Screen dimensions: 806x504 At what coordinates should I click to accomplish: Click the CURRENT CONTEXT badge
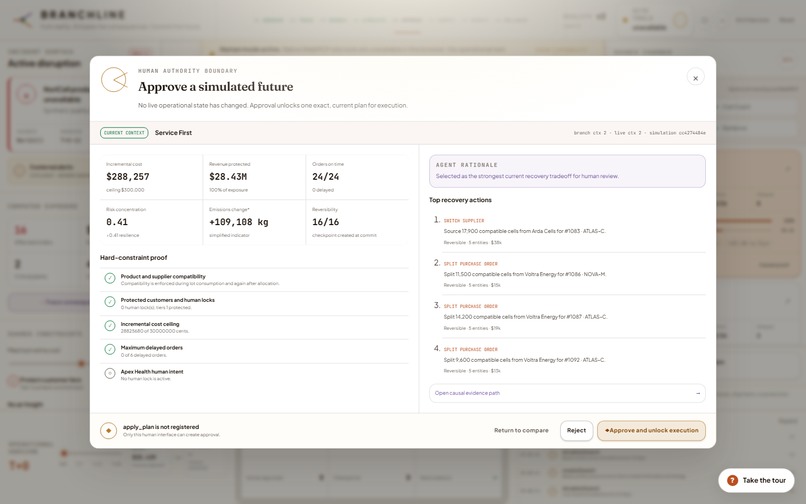tap(124, 133)
